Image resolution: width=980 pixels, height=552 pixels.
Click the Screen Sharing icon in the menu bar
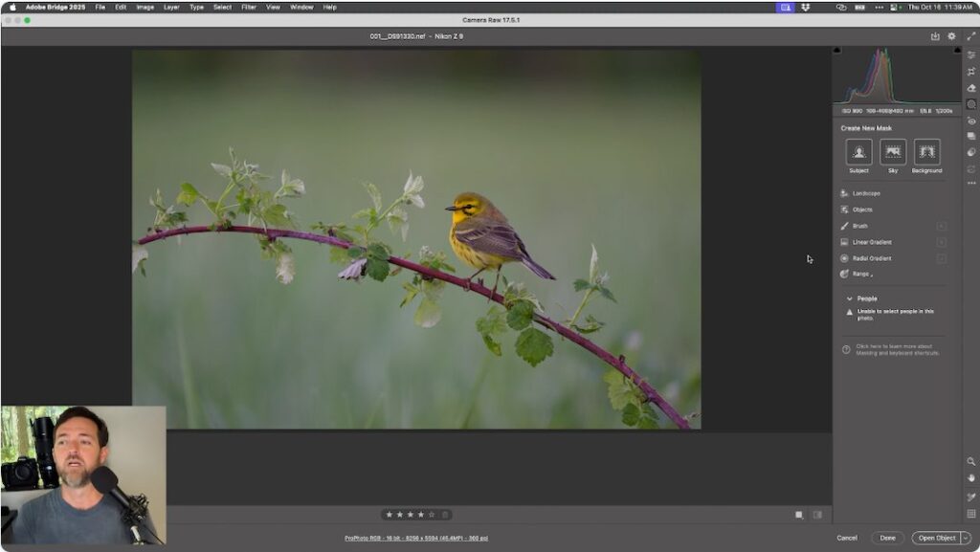tap(785, 7)
